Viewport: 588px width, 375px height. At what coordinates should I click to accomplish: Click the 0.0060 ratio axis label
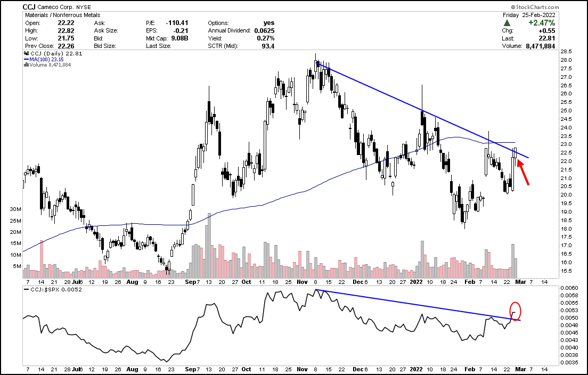point(569,288)
